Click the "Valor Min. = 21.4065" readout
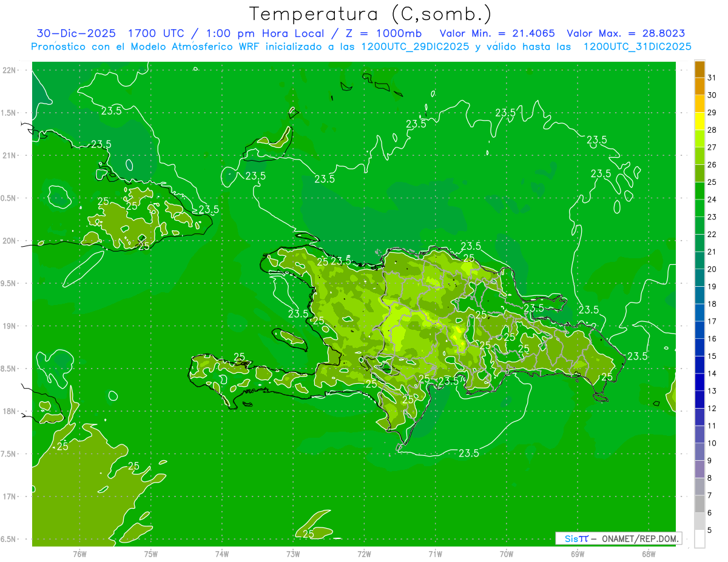The height and width of the screenshot is (562, 728). [x=497, y=33]
